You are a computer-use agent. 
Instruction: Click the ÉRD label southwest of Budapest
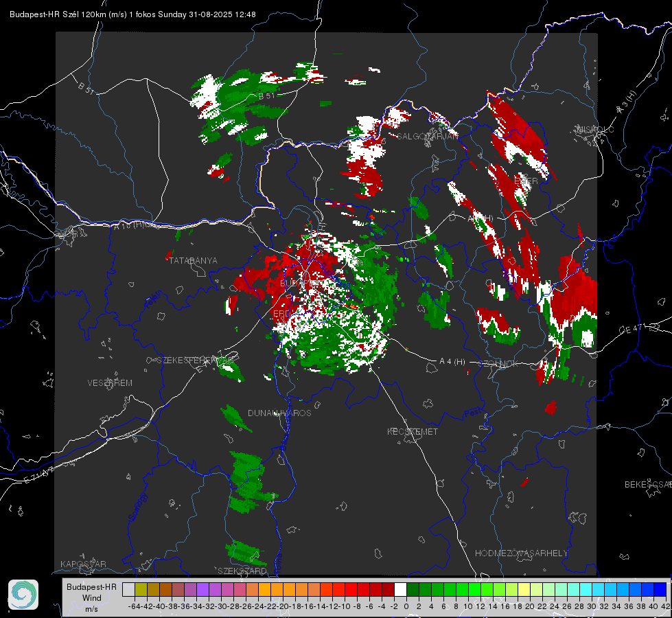pos(281,314)
